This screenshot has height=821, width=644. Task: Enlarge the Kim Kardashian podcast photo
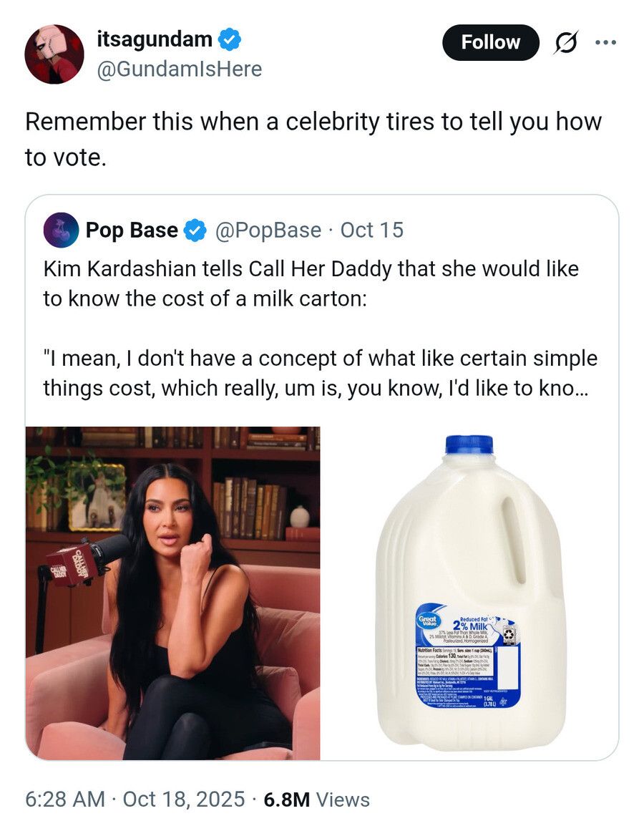click(x=172, y=593)
